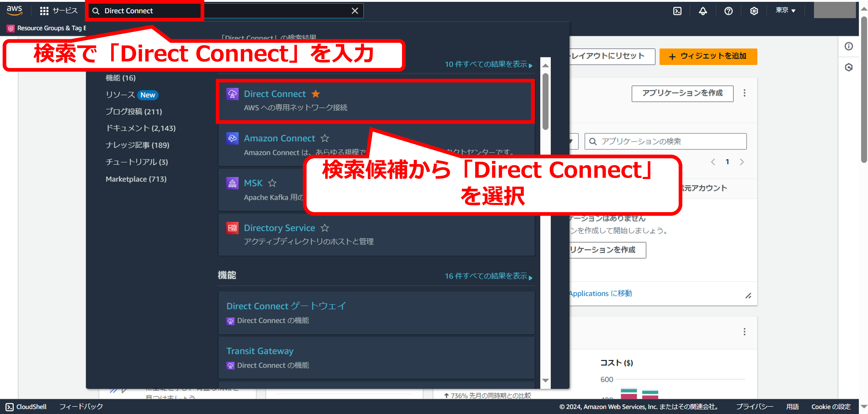Open the AWS logo home link

click(x=14, y=11)
